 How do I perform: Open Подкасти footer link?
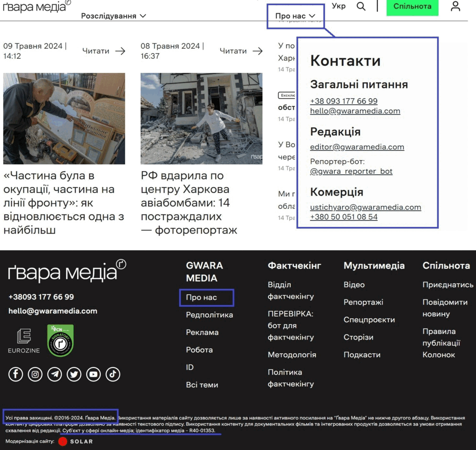click(x=362, y=355)
